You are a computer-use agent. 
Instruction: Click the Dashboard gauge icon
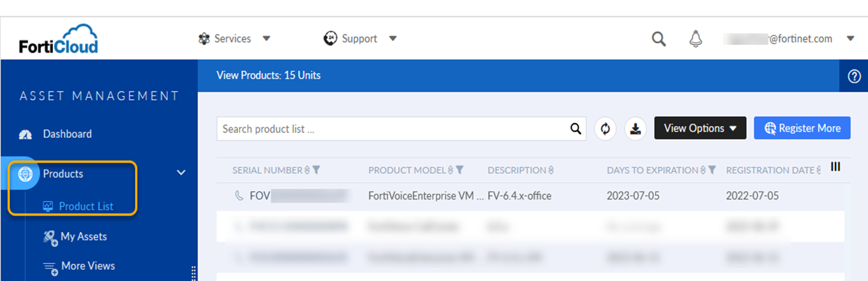click(25, 134)
